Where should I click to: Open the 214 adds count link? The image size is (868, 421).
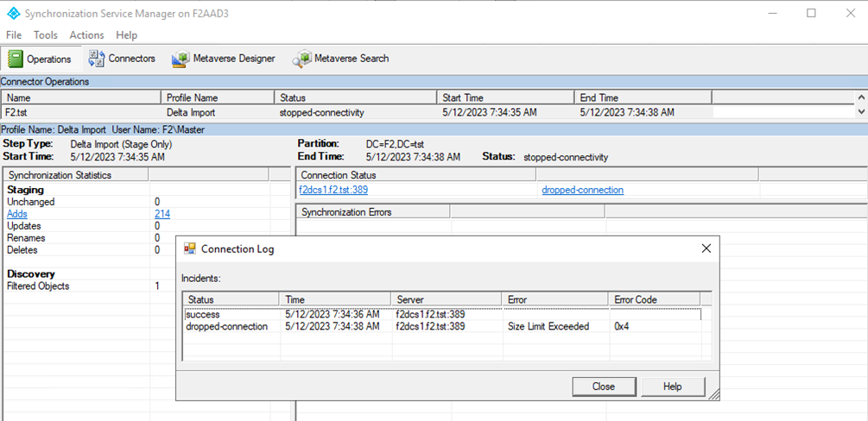click(x=162, y=214)
